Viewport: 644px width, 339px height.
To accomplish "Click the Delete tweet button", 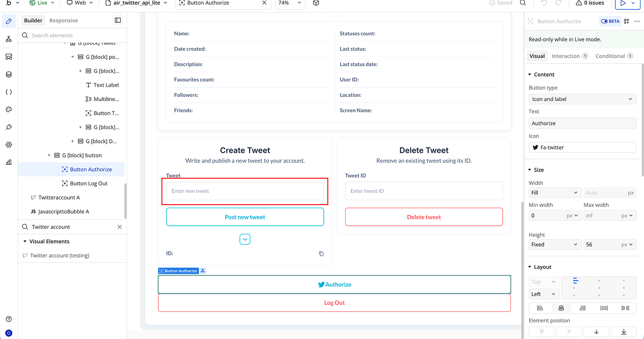I will tap(424, 217).
